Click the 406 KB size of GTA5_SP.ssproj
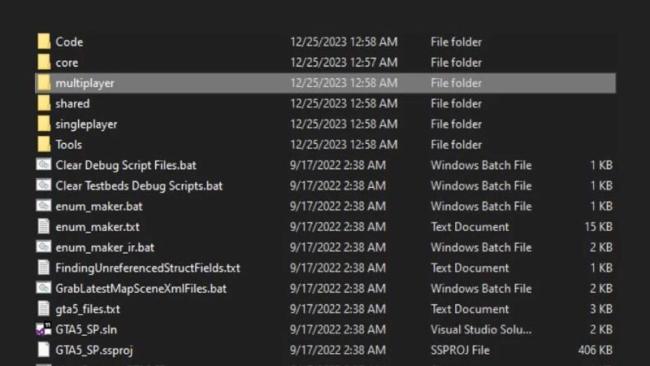Image resolution: width=650 pixels, height=366 pixels. [x=595, y=350]
